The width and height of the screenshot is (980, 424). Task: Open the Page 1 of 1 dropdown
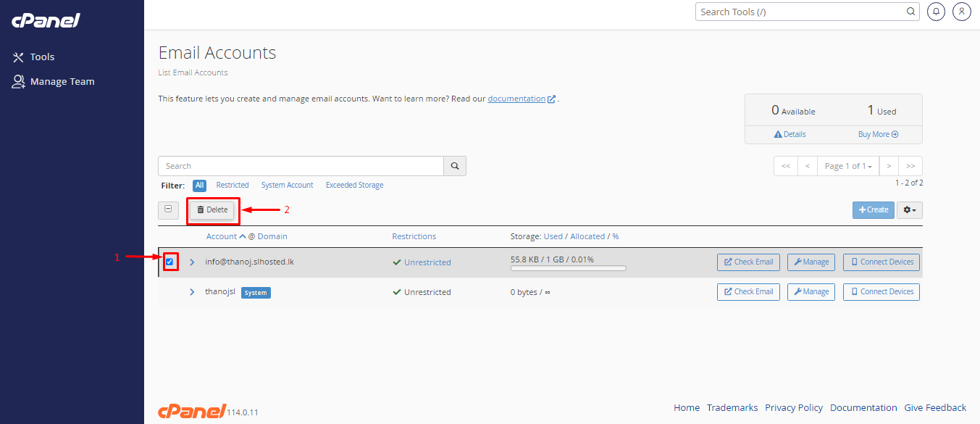point(847,166)
